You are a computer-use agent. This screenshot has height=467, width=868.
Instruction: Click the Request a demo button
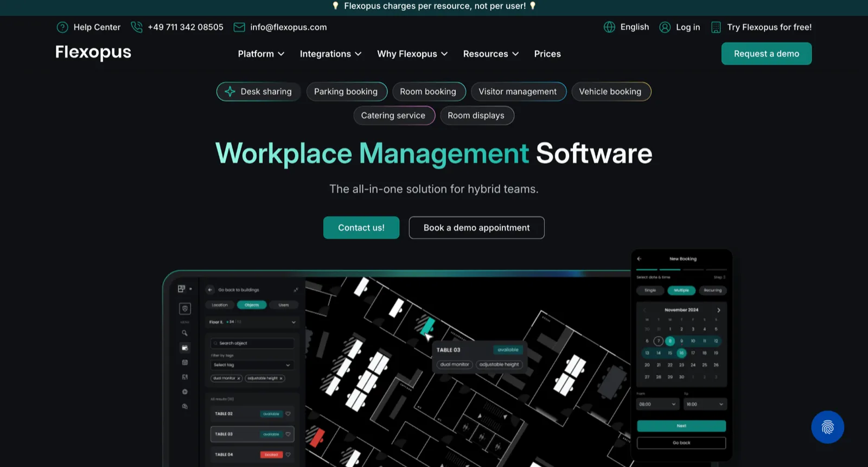[767, 54]
